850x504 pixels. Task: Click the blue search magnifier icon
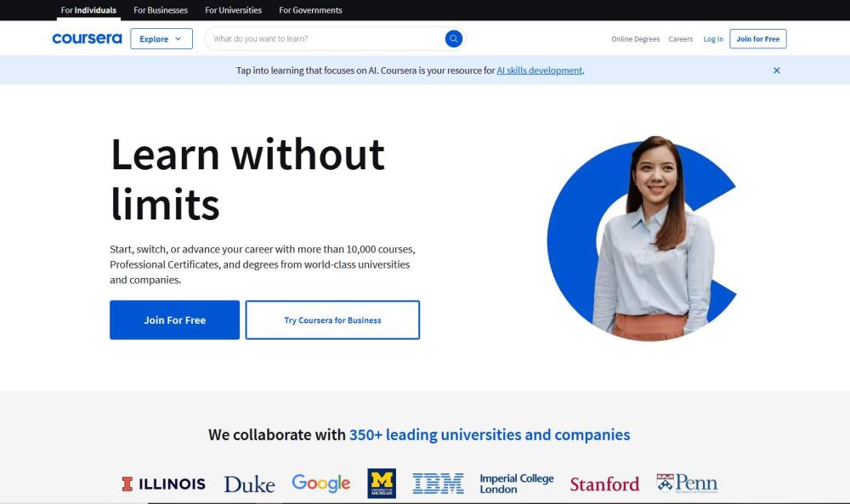pyautogui.click(x=454, y=38)
